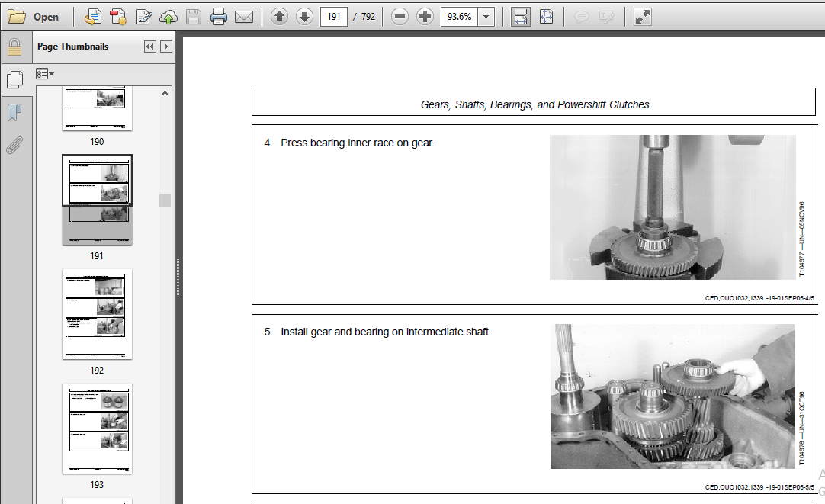Click reference code ending '-19-01SEP06-4/5'

pos(759,298)
